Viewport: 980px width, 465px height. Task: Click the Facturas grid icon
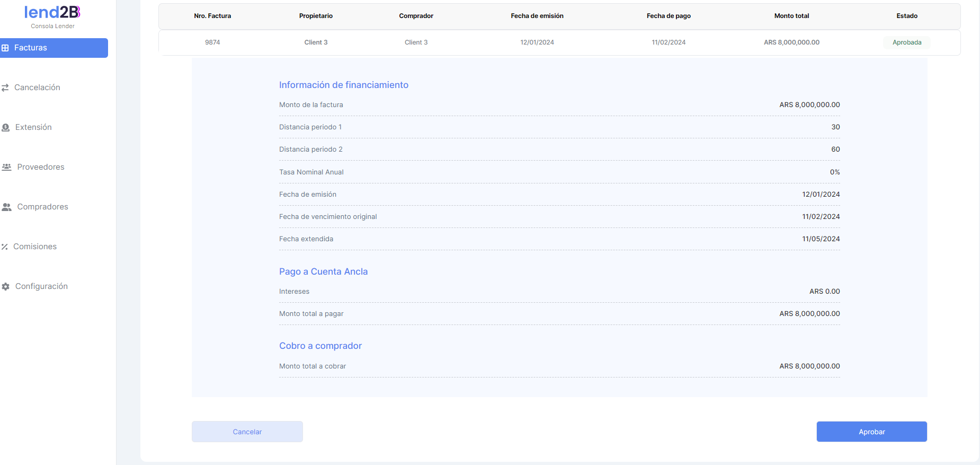[5, 48]
